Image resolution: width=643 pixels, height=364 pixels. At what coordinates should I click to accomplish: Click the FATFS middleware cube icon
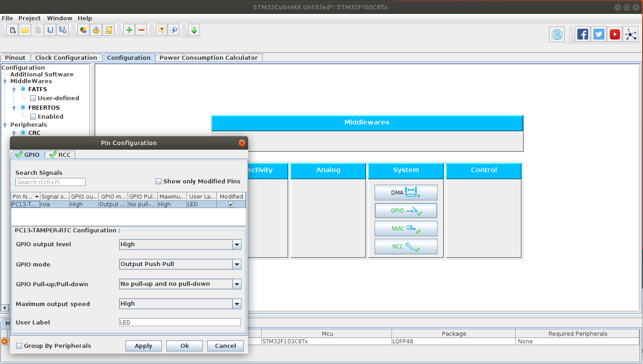tap(23, 89)
